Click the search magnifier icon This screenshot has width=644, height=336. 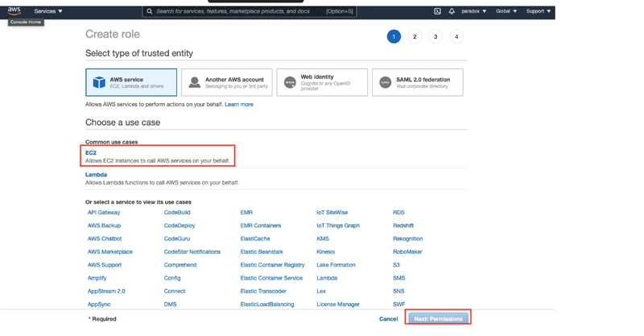(x=150, y=11)
